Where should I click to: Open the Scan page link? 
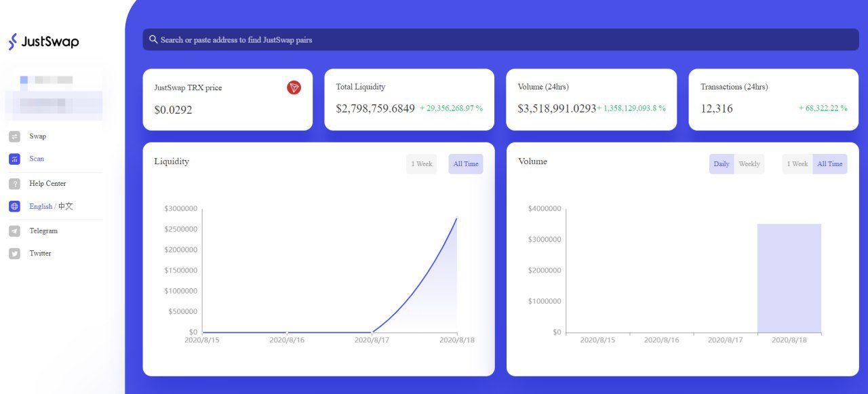(37, 159)
